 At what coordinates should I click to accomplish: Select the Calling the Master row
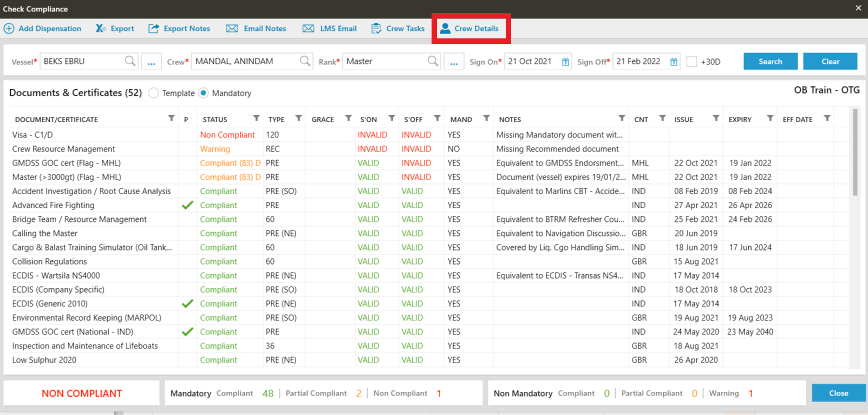(x=430, y=233)
